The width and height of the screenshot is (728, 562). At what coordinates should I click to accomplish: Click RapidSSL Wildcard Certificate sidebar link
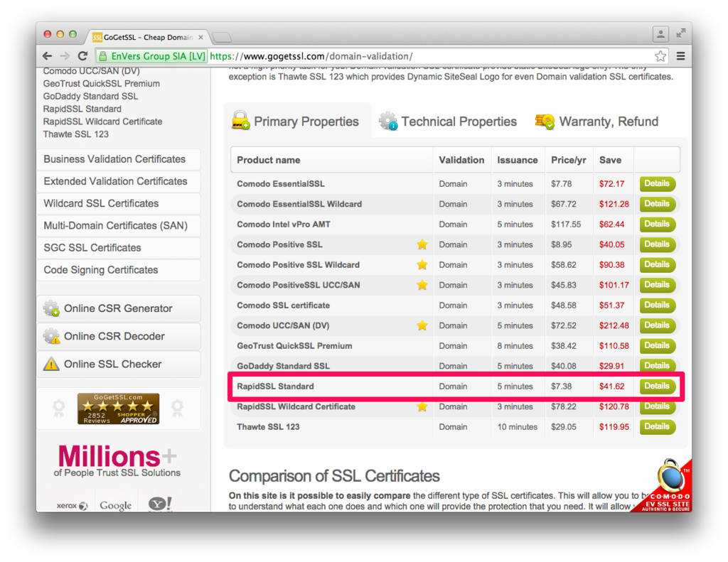pos(102,121)
